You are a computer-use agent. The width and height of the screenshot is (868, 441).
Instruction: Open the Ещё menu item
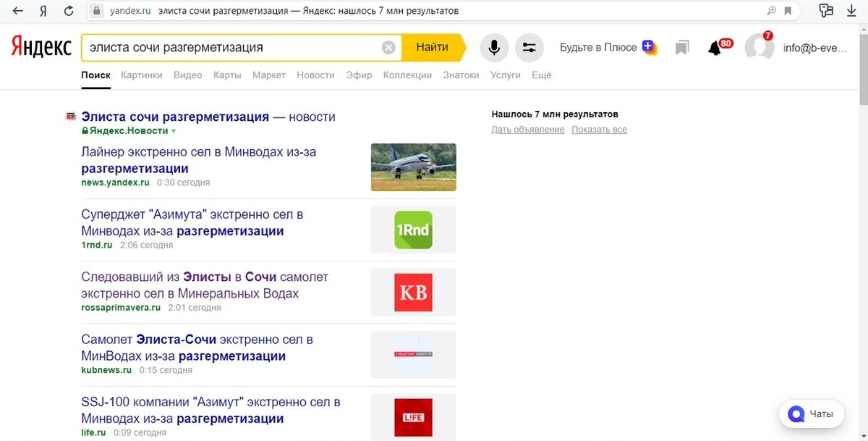coord(541,75)
